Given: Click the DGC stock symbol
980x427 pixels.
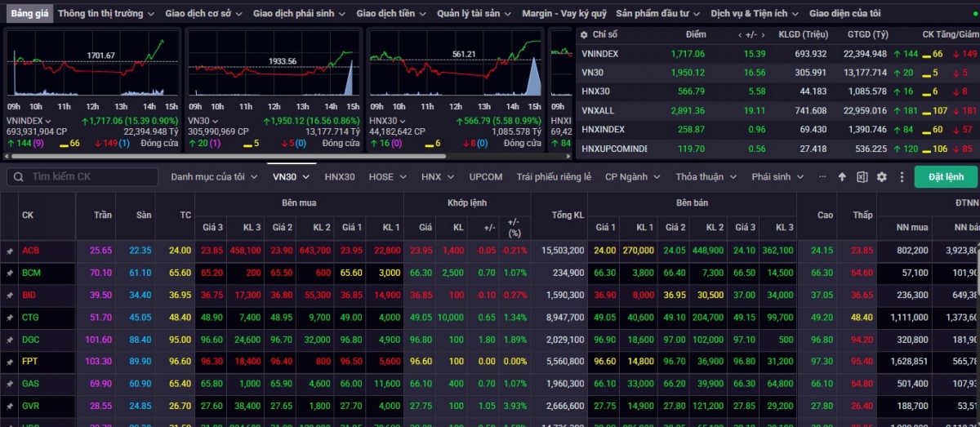Looking at the screenshot, I should [x=31, y=339].
